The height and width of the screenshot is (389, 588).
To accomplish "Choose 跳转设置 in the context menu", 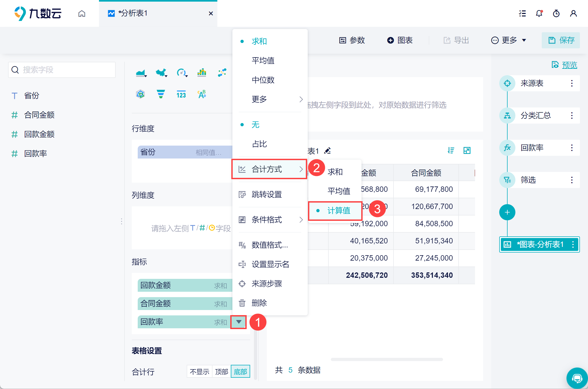I will [267, 194].
